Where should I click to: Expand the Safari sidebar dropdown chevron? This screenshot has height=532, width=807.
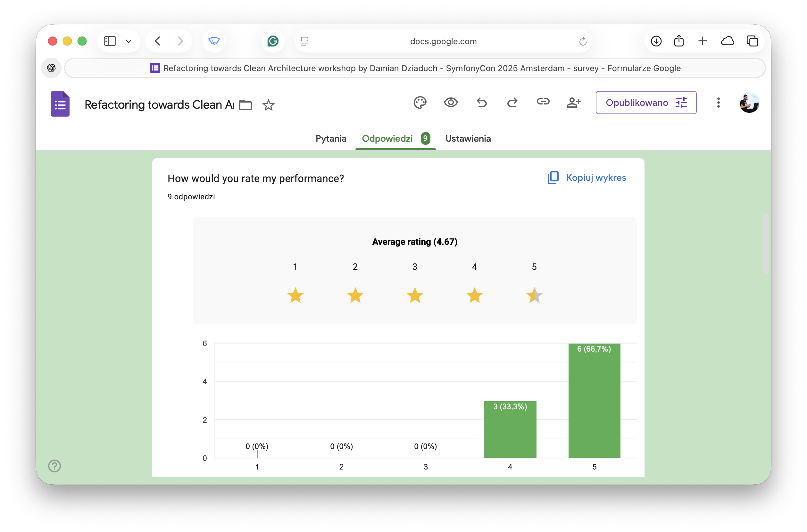point(129,41)
